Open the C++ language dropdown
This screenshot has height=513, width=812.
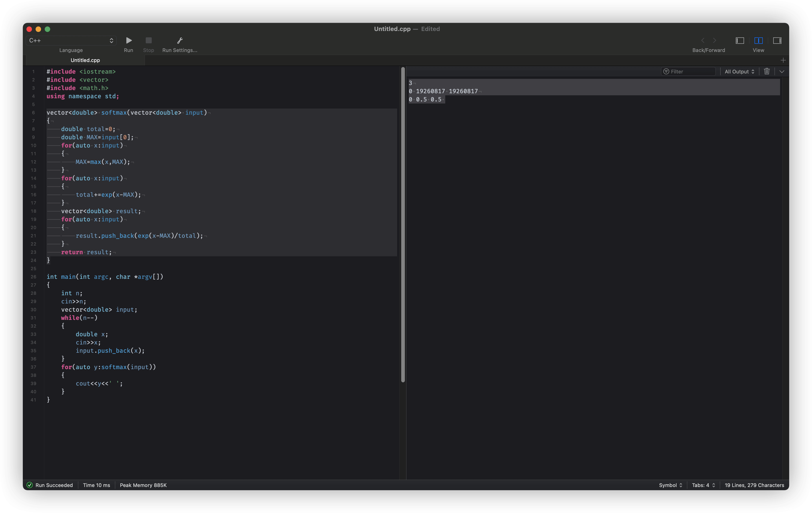(x=71, y=40)
